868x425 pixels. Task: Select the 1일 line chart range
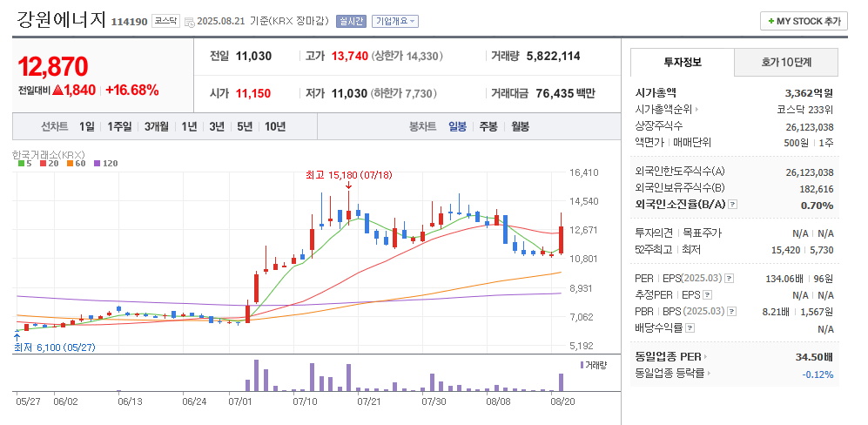coord(87,126)
